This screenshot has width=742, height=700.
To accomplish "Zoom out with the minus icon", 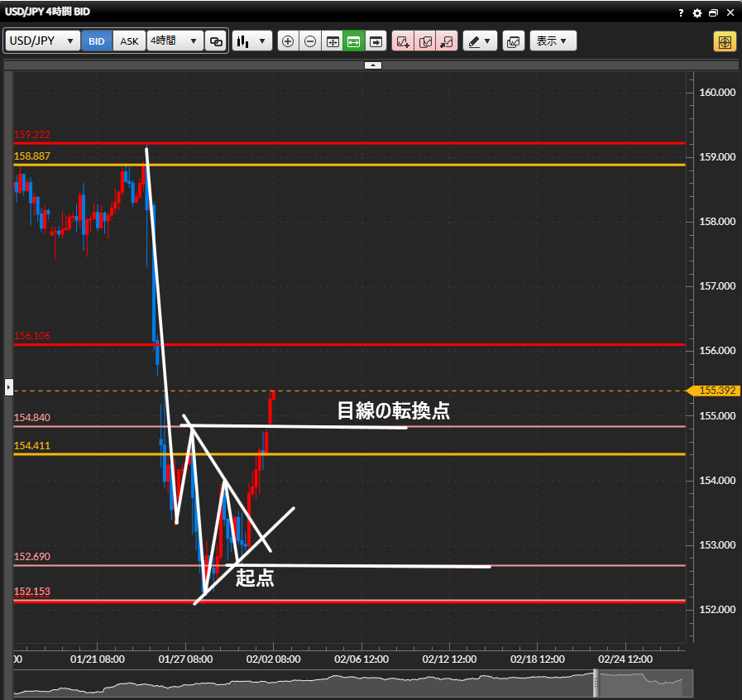I will point(310,41).
